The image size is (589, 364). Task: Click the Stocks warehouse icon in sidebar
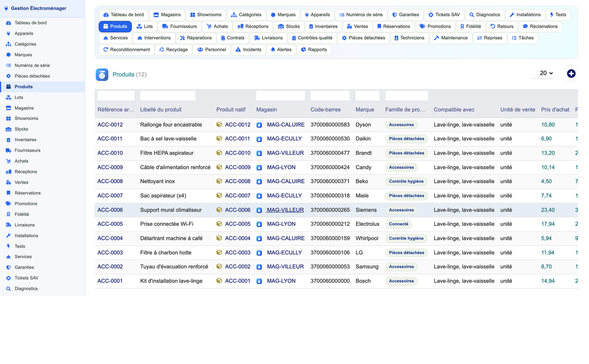[x=8, y=129]
